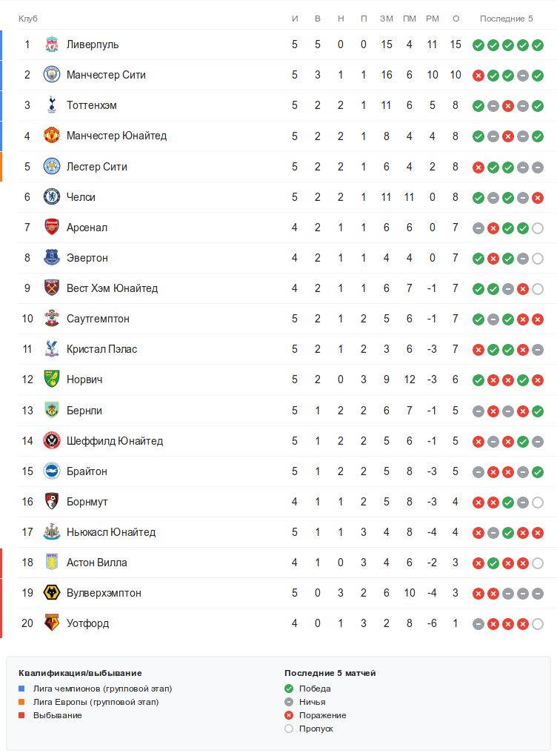Click the Manchester City club crest
557x756 pixels.
(51, 75)
